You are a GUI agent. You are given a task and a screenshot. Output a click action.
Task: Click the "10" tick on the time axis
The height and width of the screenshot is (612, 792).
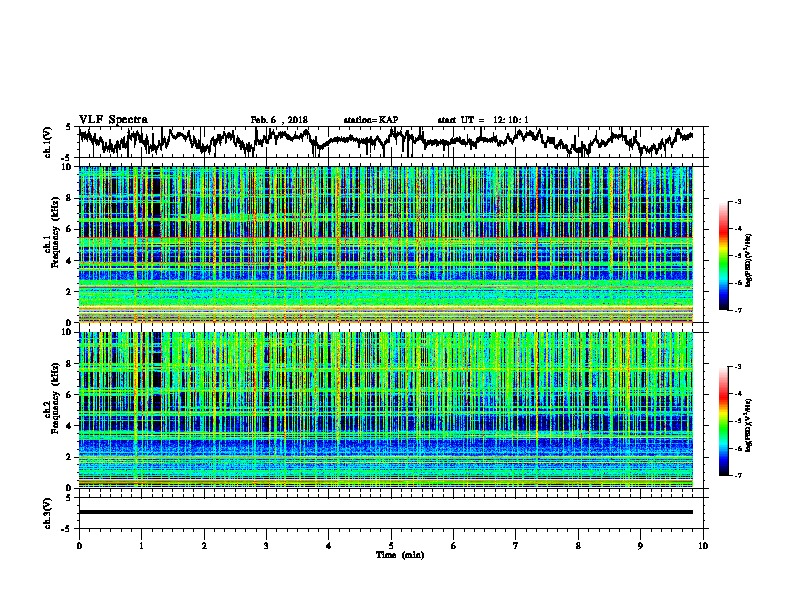pyautogui.click(x=703, y=545)
